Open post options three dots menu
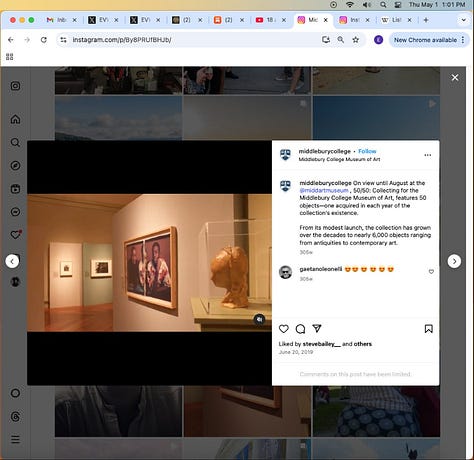The width and height of the screenshot is (474, 460). (x=428, y=155)
